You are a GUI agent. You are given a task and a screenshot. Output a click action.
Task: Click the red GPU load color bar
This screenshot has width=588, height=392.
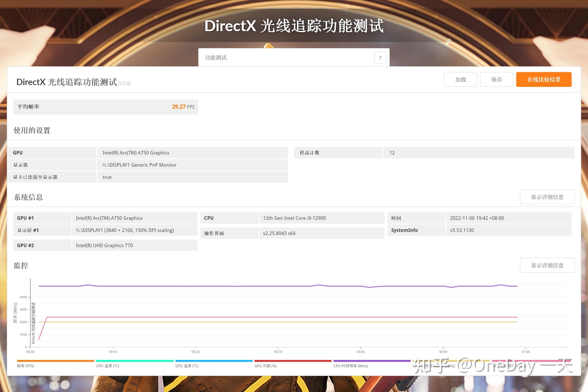pyautogui.click(x=293, y=361)
